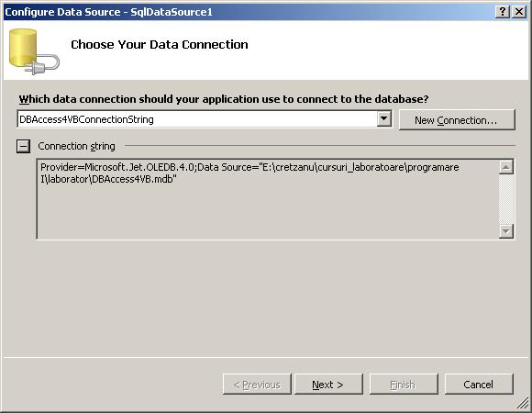
Task: Click the New Connection... button
Action: click(457, 120)
